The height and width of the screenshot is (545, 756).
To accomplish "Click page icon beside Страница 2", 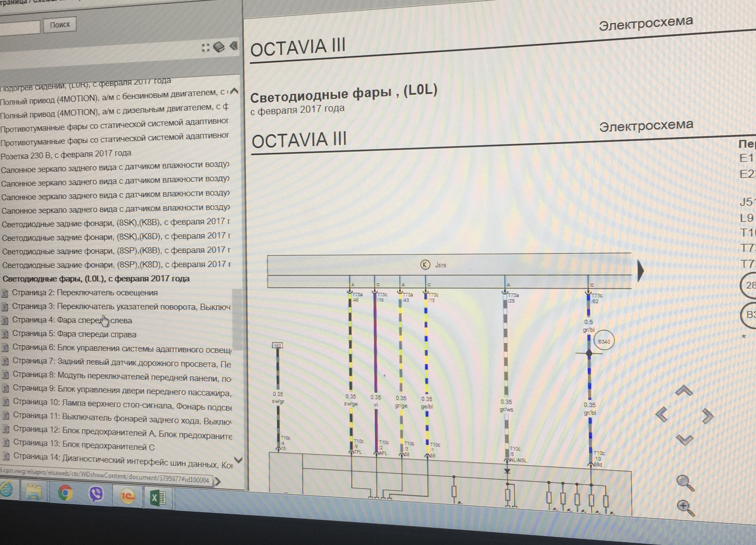I will tap(5, 293).
